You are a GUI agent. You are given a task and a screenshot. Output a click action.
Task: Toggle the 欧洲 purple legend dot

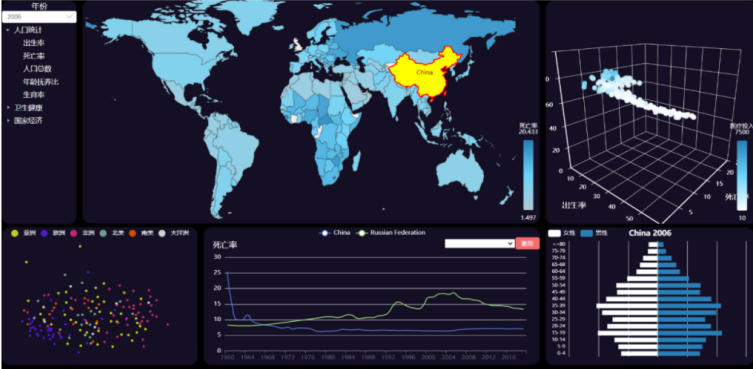45,233
